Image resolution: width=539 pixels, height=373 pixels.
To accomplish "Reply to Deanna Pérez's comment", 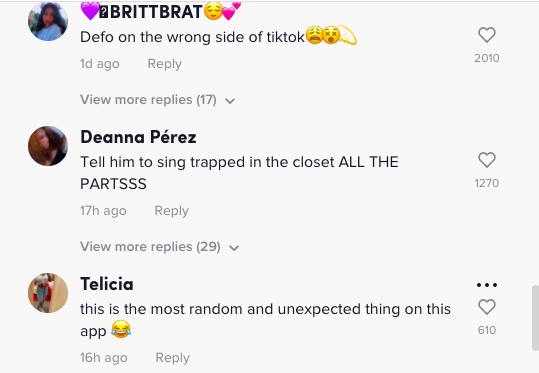I will tap(172, 211).
